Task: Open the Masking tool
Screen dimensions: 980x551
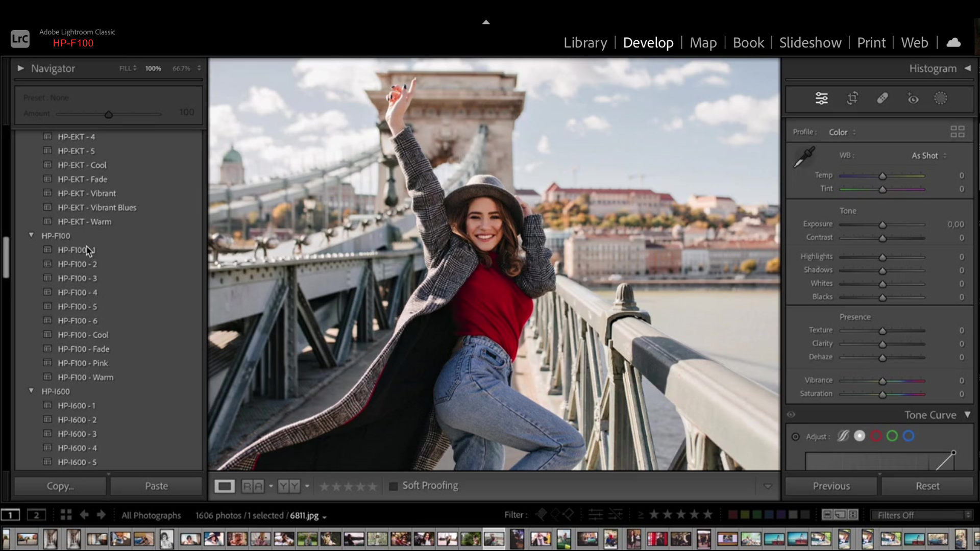Action: tap(940, 98)
